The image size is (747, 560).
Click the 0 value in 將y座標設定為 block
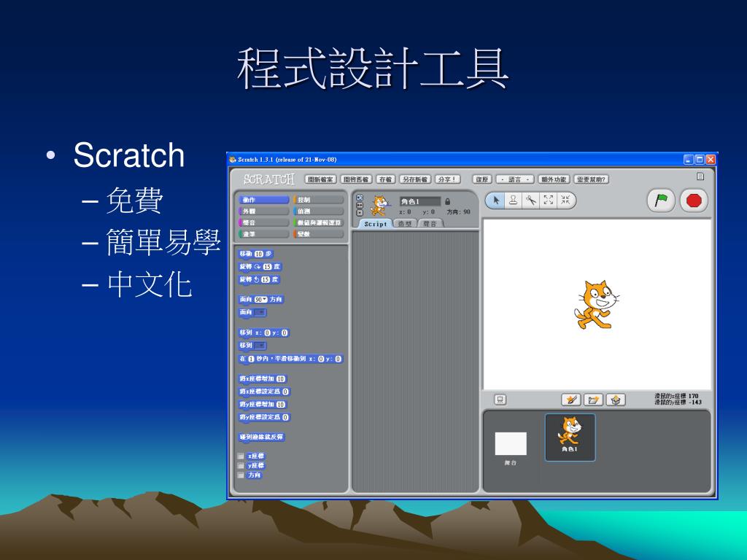[x=285, y=418]
